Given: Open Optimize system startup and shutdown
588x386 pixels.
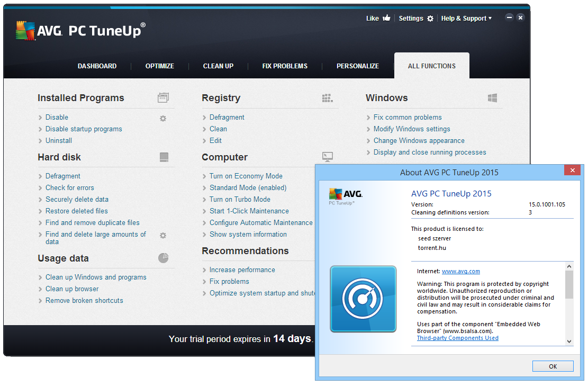Looking at the screenshot, I should click(262, 293).
